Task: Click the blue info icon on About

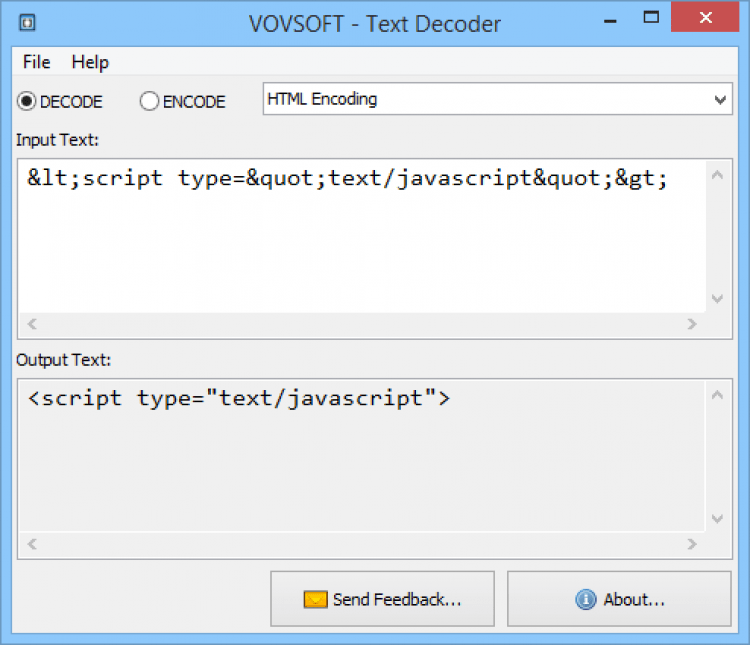Action: [x=586, y=600]
